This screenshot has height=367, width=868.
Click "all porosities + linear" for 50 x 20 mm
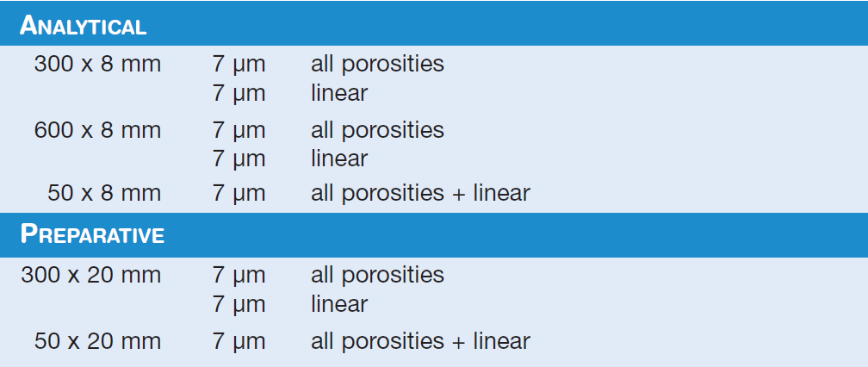point(419,341)
